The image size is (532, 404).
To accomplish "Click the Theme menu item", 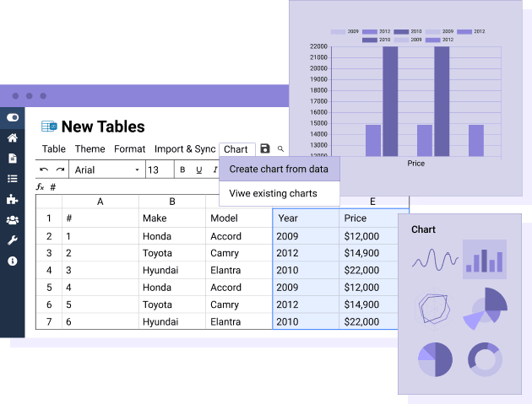I will coord(90,149).
